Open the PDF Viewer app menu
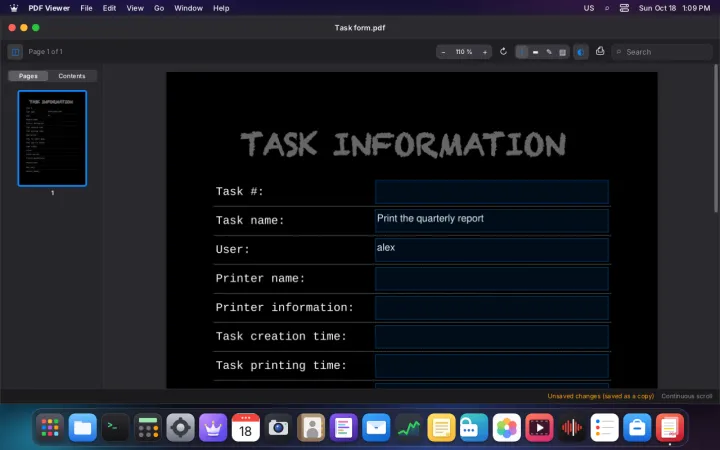720x450 pixels. (x=49, y=8)
